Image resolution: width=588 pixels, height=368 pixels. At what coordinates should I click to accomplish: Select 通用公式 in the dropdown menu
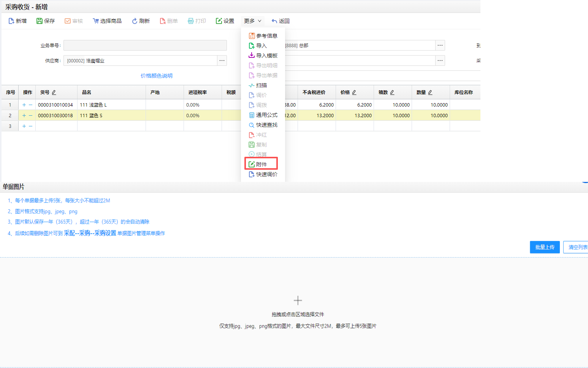point(263,115)
